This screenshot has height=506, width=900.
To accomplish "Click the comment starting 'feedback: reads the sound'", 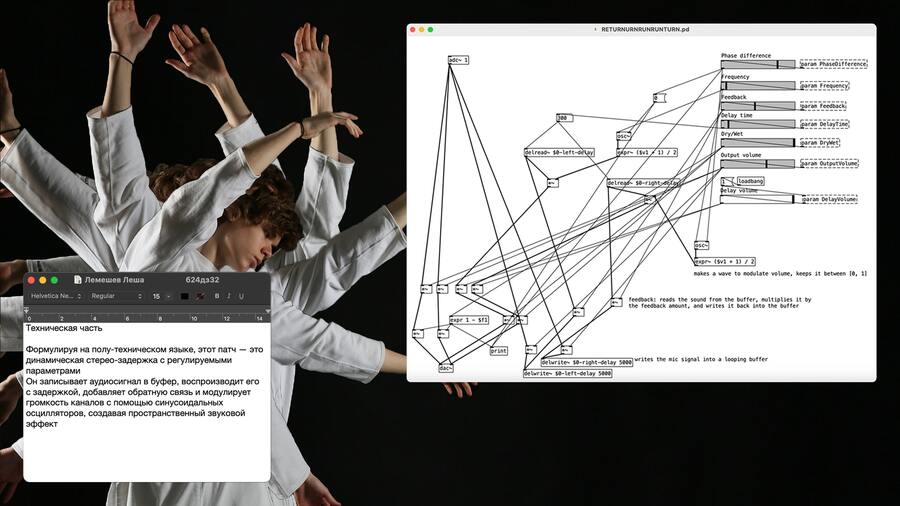I will (720, 302).
